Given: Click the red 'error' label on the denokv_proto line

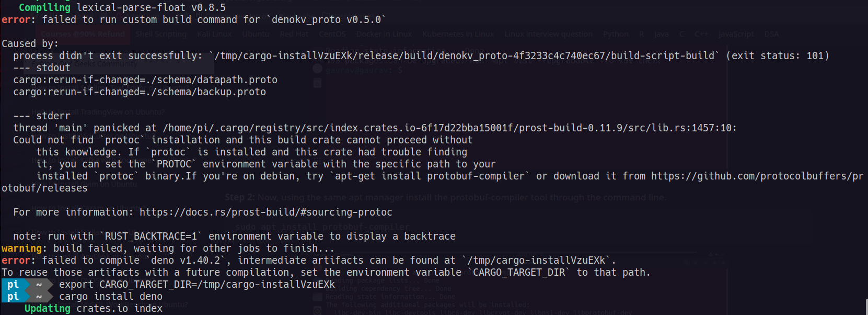Looking at the screenshot, I should pos(16,19).
